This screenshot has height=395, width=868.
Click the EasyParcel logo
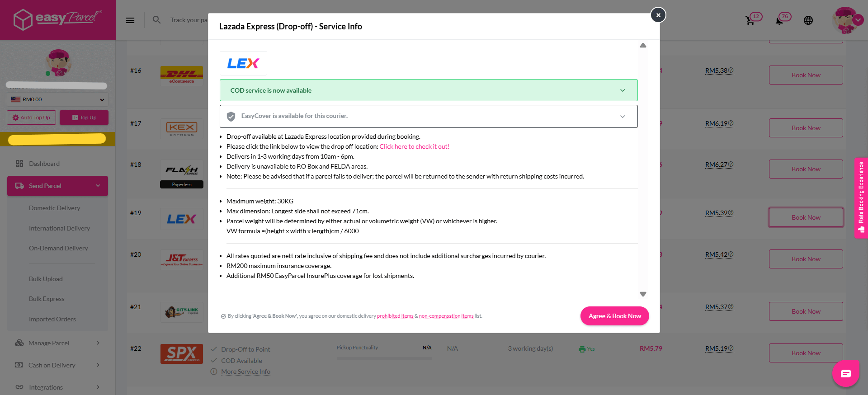point(57,19)
